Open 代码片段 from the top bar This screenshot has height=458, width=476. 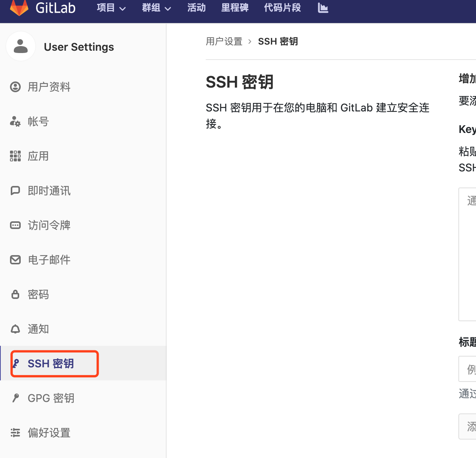click(282, 8)
